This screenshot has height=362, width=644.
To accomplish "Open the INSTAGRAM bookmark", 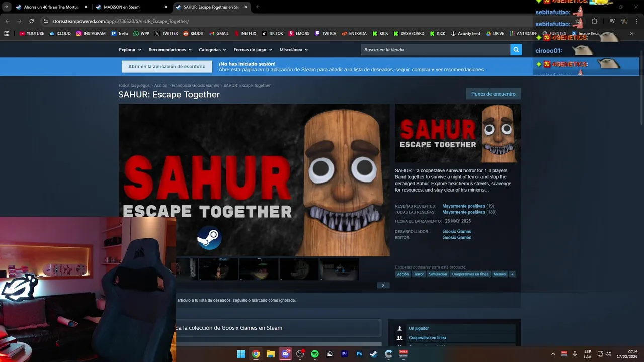I will tap(91, 34).
